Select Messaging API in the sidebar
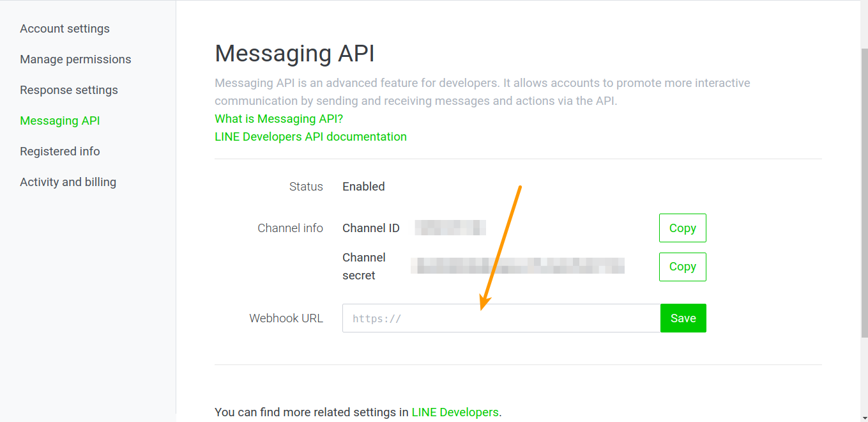 pyautogui.click(x=60, y=121)
